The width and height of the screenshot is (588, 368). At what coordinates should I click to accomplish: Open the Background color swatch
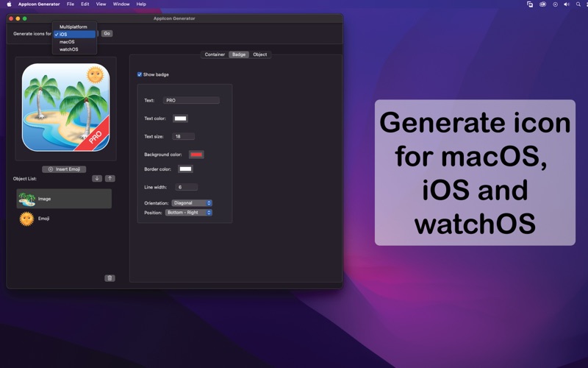pyautogui.click(x=196, y=155)
